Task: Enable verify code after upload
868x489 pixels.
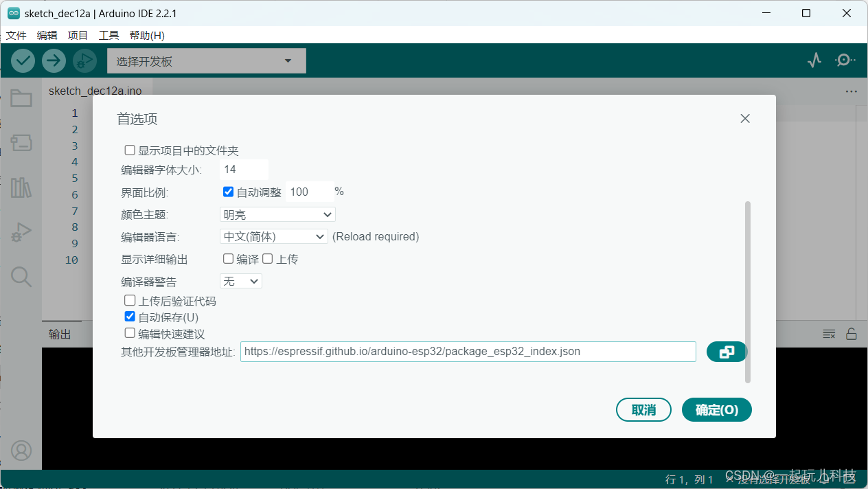Action: pos(129,300)
